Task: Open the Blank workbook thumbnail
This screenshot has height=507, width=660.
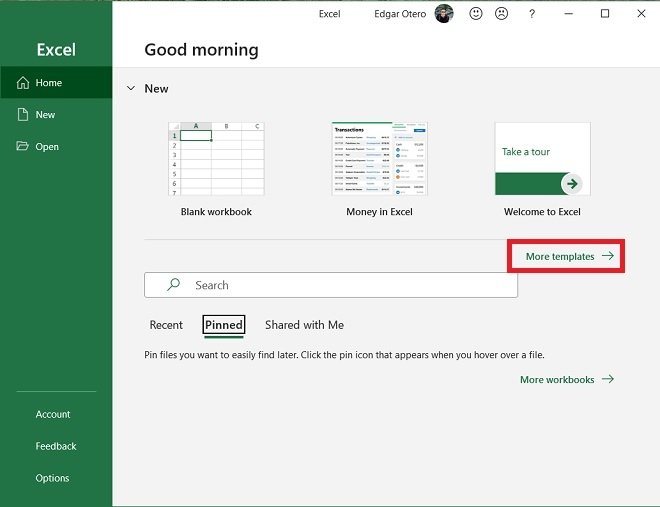Action: coord(216,159)
